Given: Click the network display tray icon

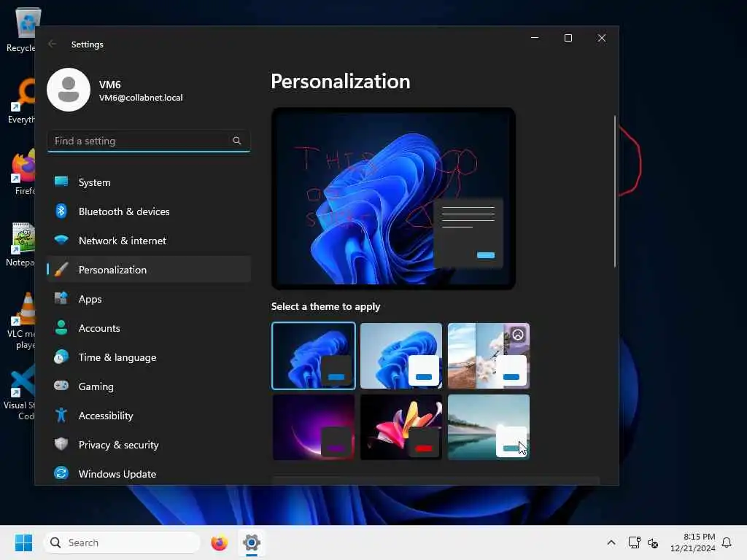Looking at the screenshot, I should coord(634,542).
